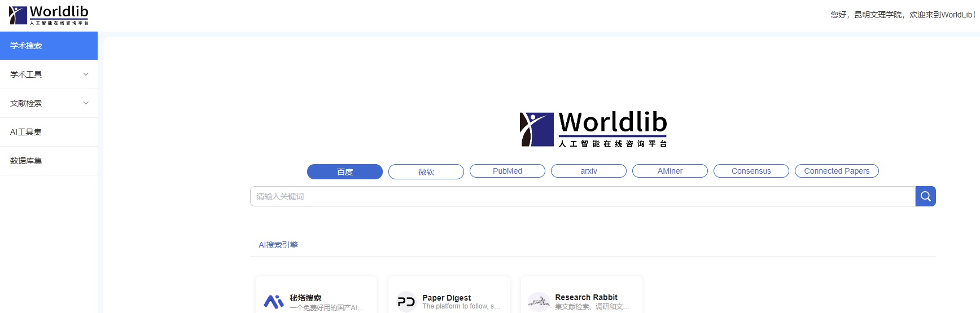This screenshot has height=313, width=980.
Task: Click the large Worldlib center logo
Action: point(593,129)
